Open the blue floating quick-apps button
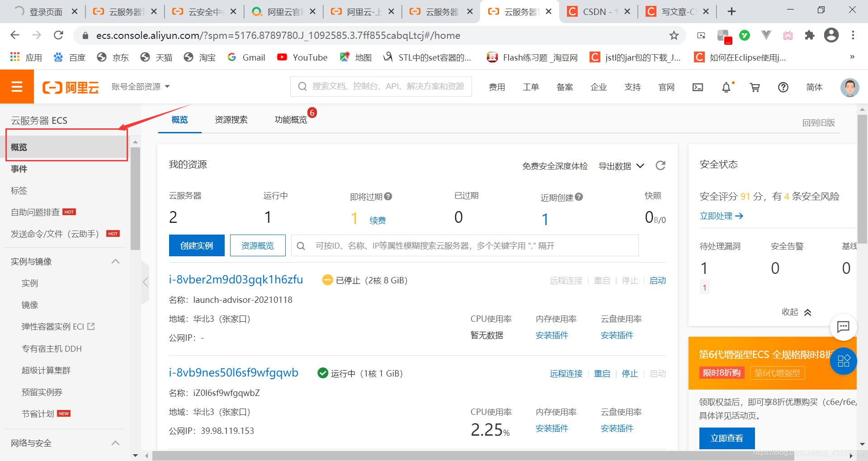 [843, 361]
